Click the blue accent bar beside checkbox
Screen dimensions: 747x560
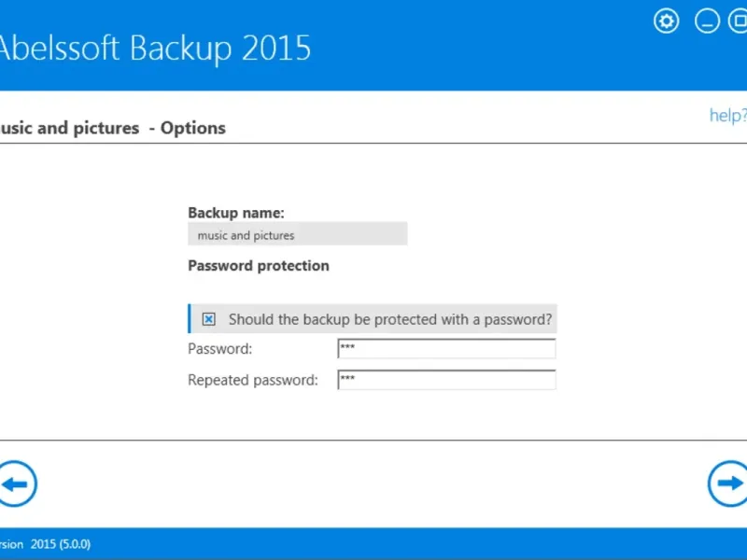[190, 318]
